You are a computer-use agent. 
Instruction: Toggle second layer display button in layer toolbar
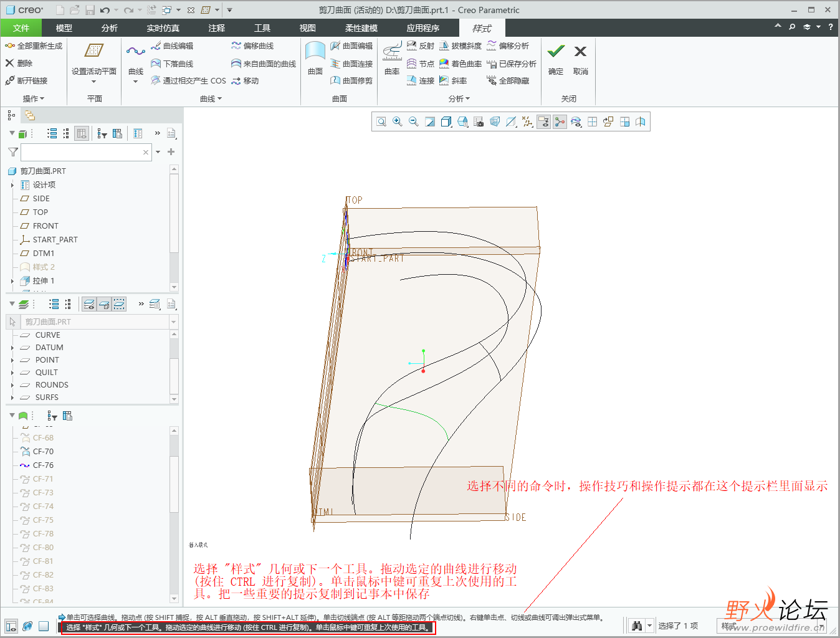[x=104, y=304]
